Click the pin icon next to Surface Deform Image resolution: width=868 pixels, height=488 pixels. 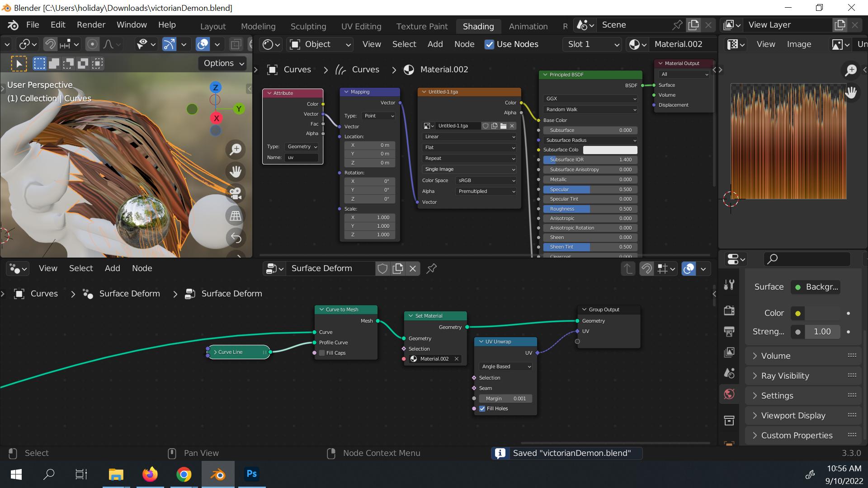431,268
